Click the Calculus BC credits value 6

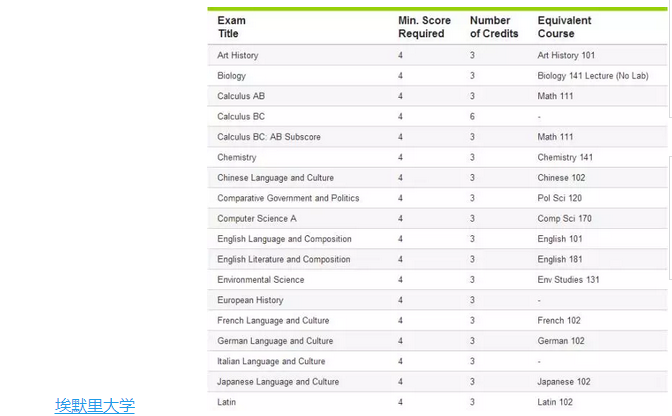pyautogui.click(x=472, y=117)
